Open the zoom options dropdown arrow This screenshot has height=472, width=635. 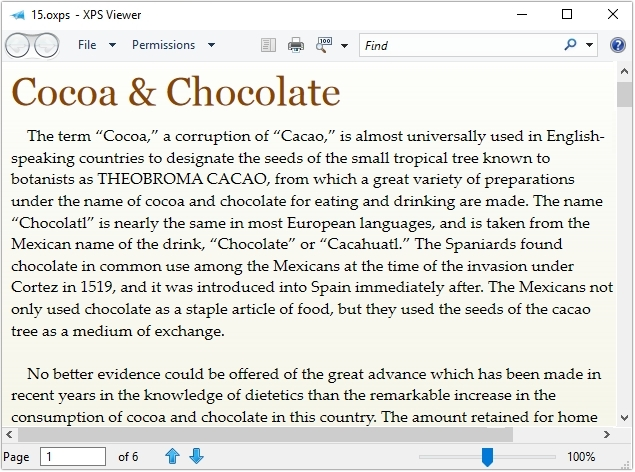click(345, 45)
